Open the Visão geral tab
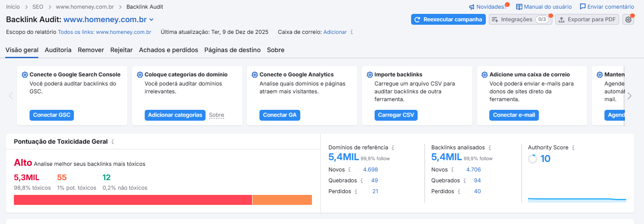 tap(22, 50)
